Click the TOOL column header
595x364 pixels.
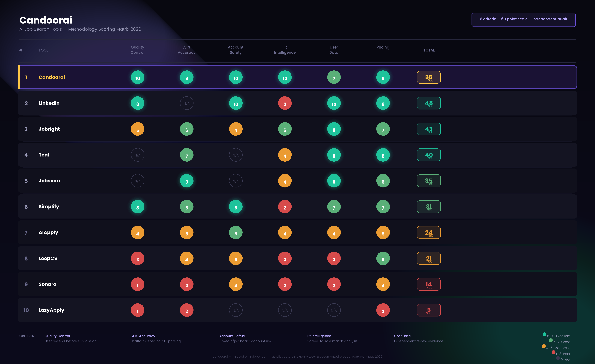click(44, 50)
